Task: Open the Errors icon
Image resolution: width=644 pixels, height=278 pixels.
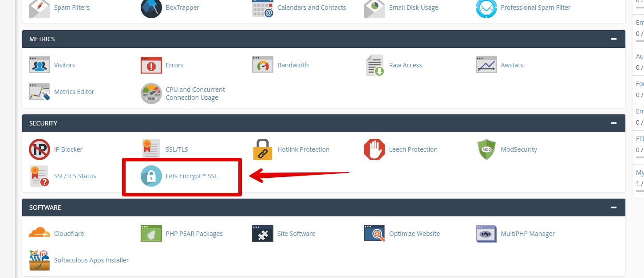Action: click(x=151, y=65)
